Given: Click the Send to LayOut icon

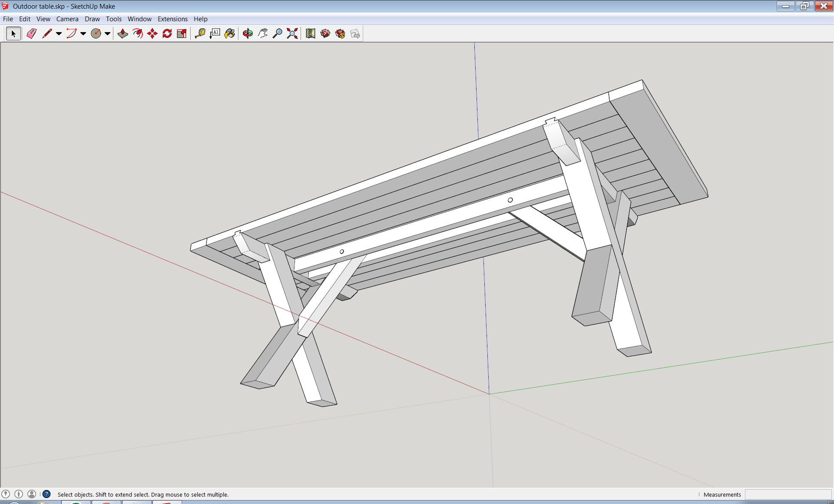Looking at the screenshot, I should pyautogui.click(x=355, y=33).
